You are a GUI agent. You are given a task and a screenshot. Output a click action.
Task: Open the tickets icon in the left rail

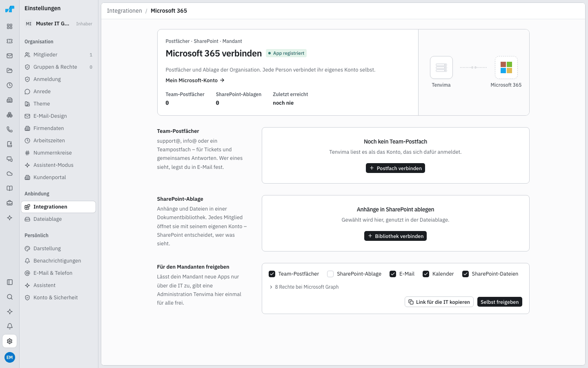pyautogui.click(x=10, y=41)
